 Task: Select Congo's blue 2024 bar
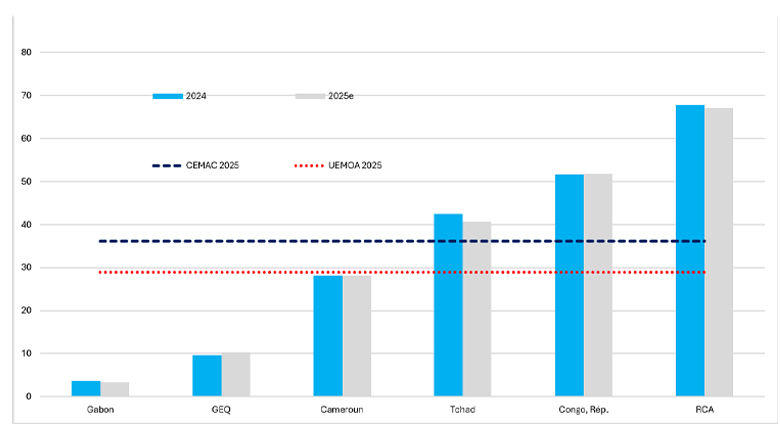[x=570, y=285]
